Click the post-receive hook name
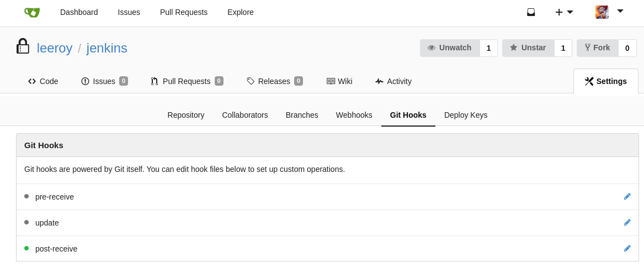The height and width of the screenshot is (267, 644). pos(56,249)
